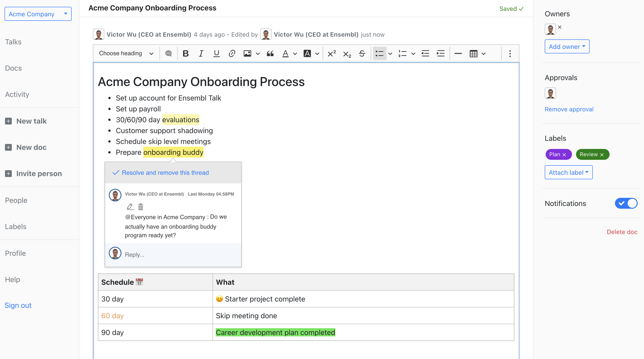The height and width of the screenshot is (359, 644).
Task: Click the Reply... input field
Action: click(x=181, y=254)
